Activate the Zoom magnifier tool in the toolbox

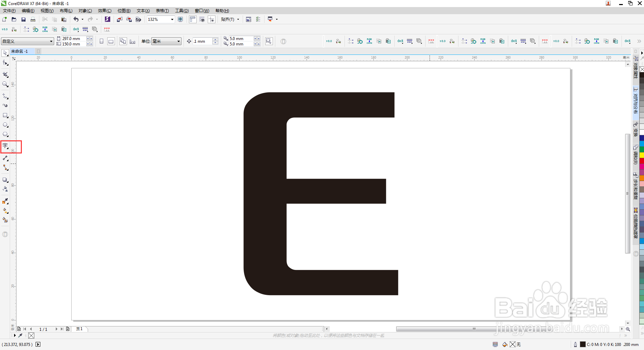[x=5, y=84]
